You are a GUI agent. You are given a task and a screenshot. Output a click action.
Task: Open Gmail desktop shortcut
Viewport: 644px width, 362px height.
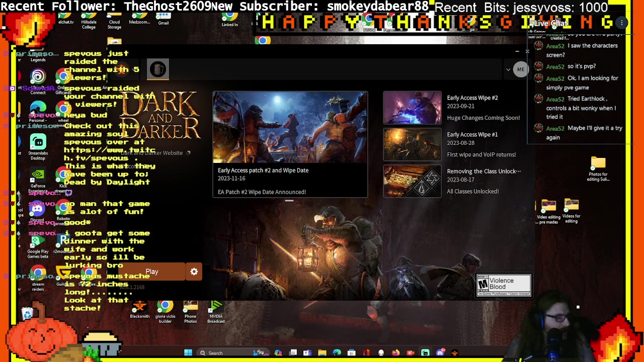pos(164,19)
